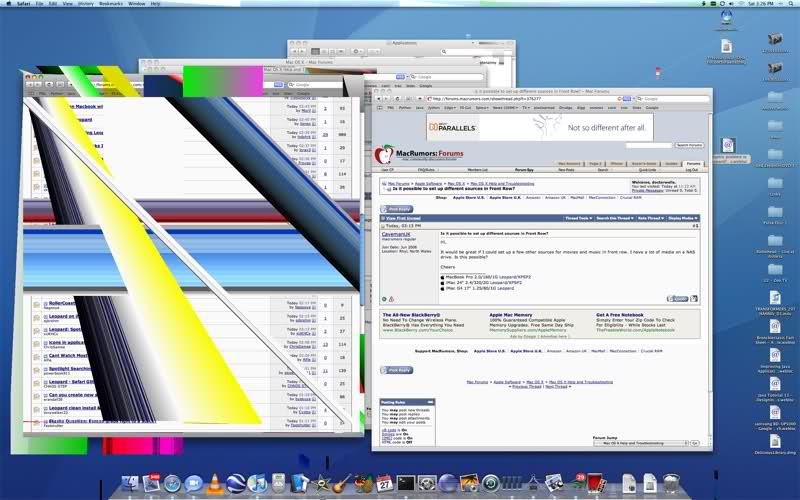The height and width of the screenshot is (500, 800).
Task: Open the Trash in the dock
Action: [671, 483]
